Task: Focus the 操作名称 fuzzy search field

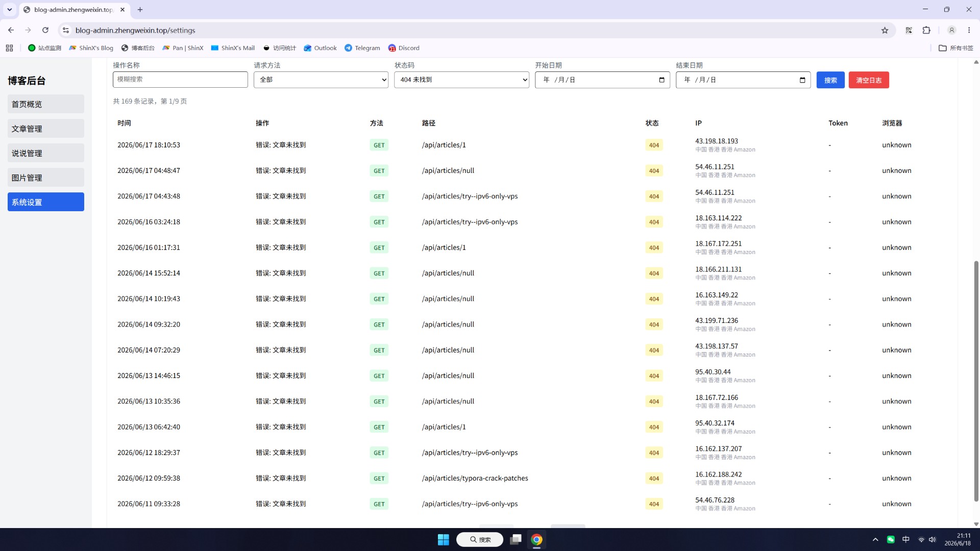Action: pyautogui.click(x=180, y=80)
